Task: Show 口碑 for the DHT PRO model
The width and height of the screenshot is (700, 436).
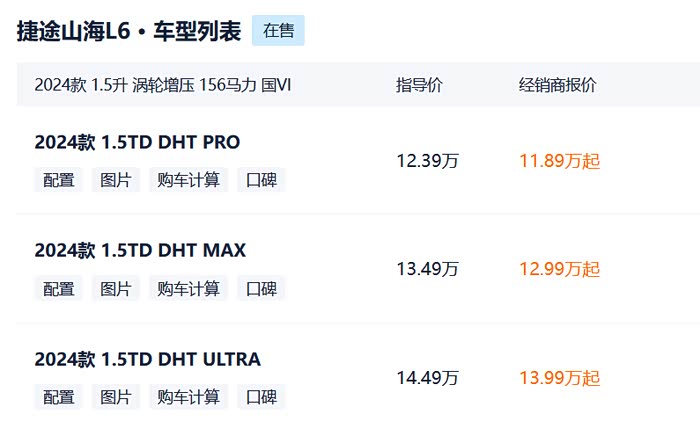Action: click(260, 180)
